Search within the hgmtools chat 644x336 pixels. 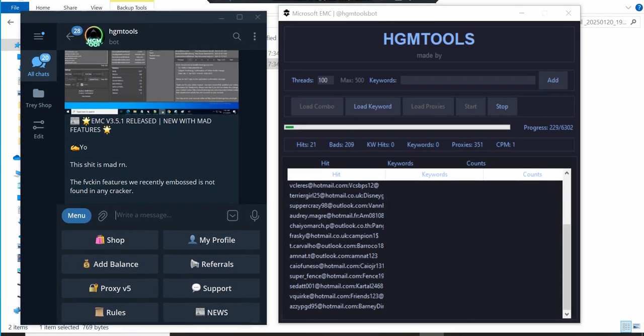point(237,36)
